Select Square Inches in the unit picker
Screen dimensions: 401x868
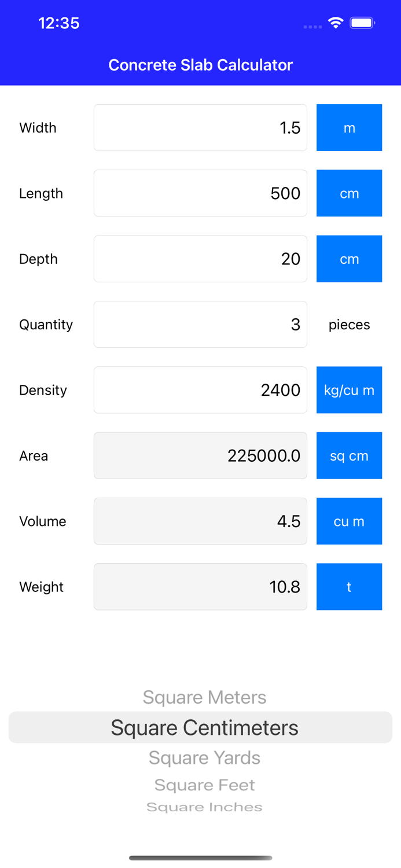pyautogui.click(x=204, y=806)
